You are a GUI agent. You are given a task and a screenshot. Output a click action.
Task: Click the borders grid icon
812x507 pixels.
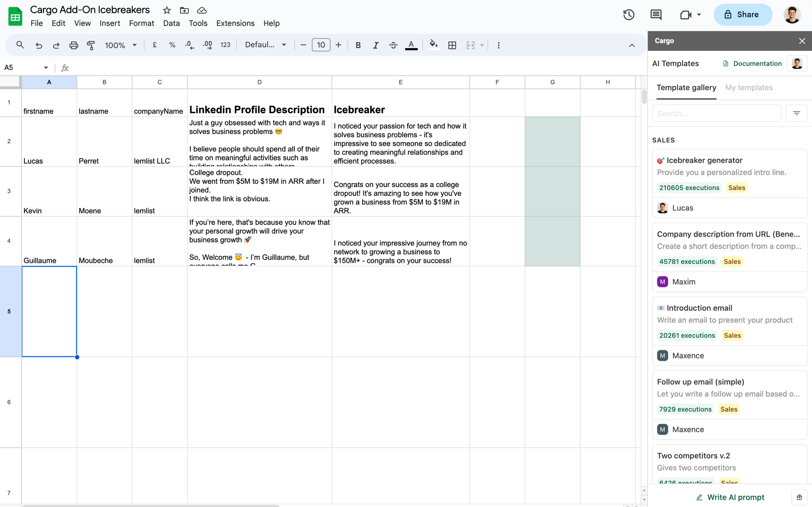pyautogui.click(x=452, y=45)
